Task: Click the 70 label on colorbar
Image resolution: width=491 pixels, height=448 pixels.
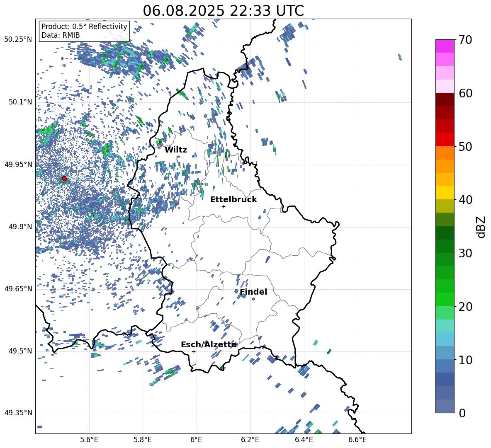Action: pyautogui.click(x=465, y=40)
